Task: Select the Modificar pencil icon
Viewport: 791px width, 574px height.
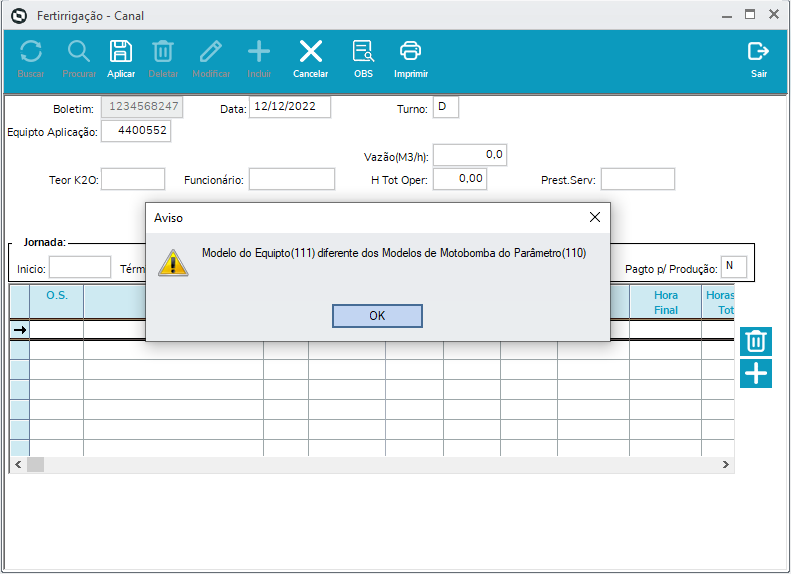Action: 211,52
